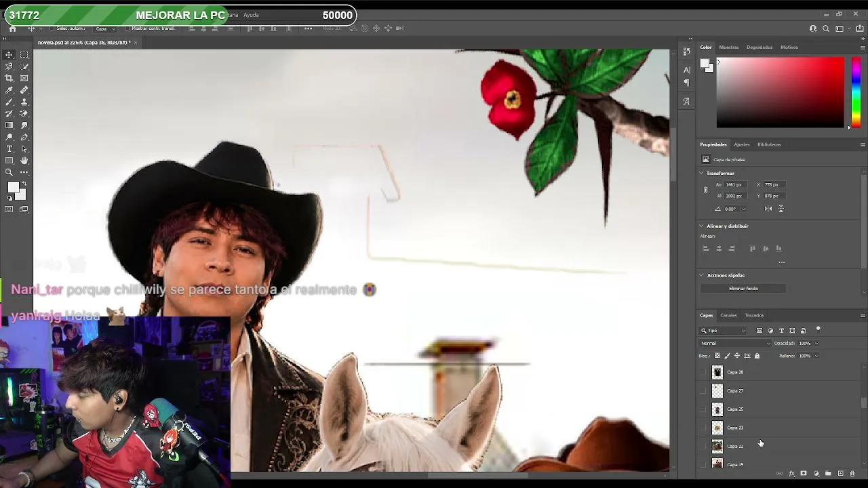Delete the selected layer

point(853,474)
